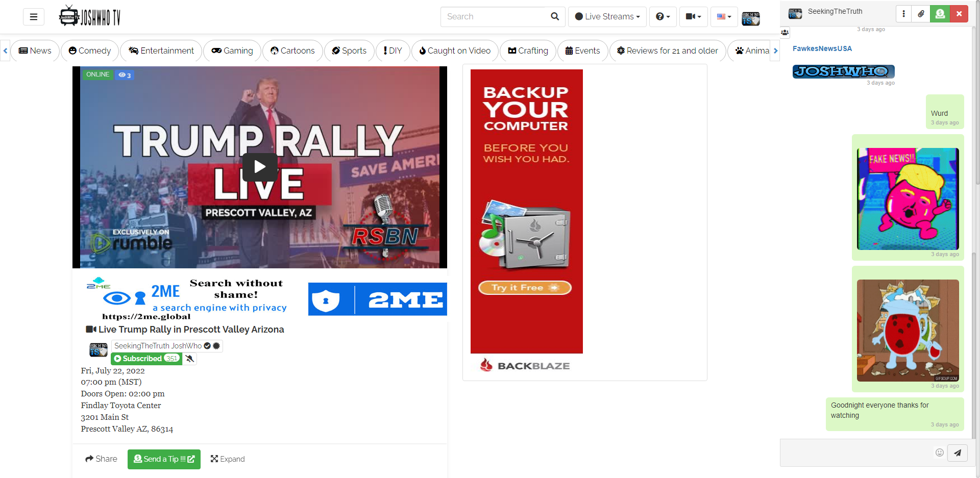Expand the video camera dropdown
980x478 pixels.
pyautogui.click(x=693, y=16)
